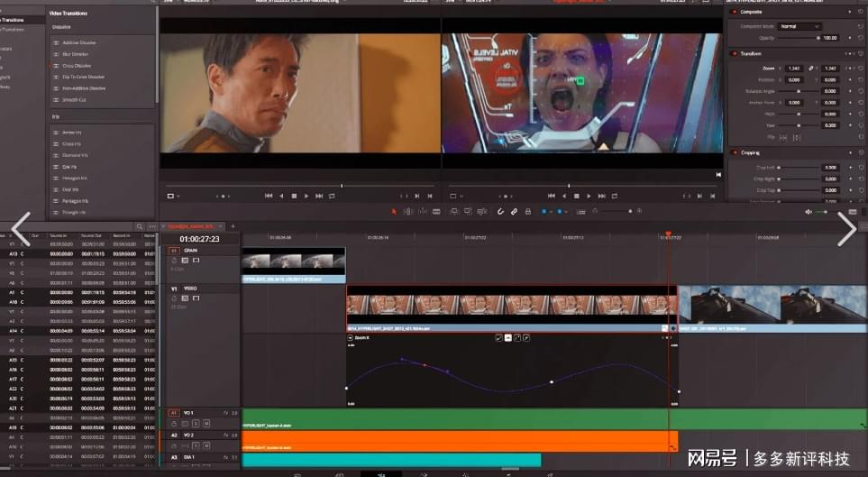Lock the V1 VIDEO track
Screen dimensions: 868x477
click(174, 298)
